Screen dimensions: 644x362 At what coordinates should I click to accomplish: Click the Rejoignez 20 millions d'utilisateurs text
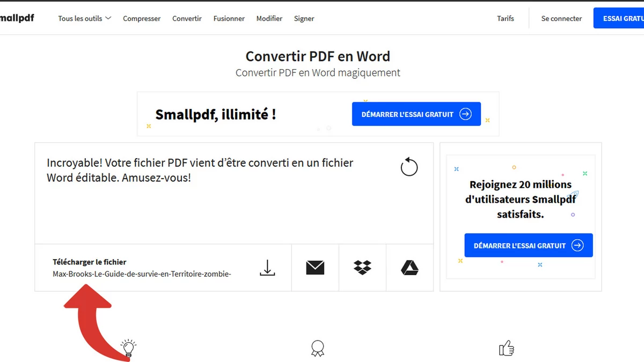[x=521, y=200]
